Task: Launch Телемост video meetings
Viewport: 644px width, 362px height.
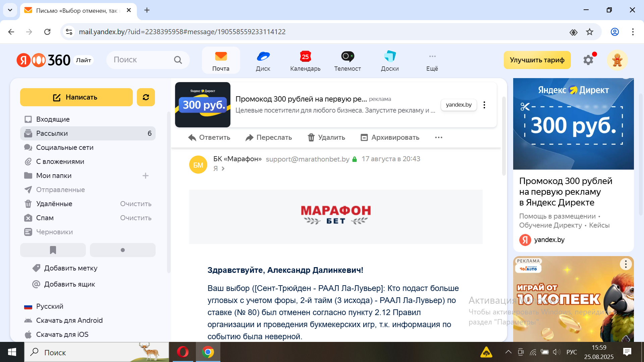Action: (347, 61)
